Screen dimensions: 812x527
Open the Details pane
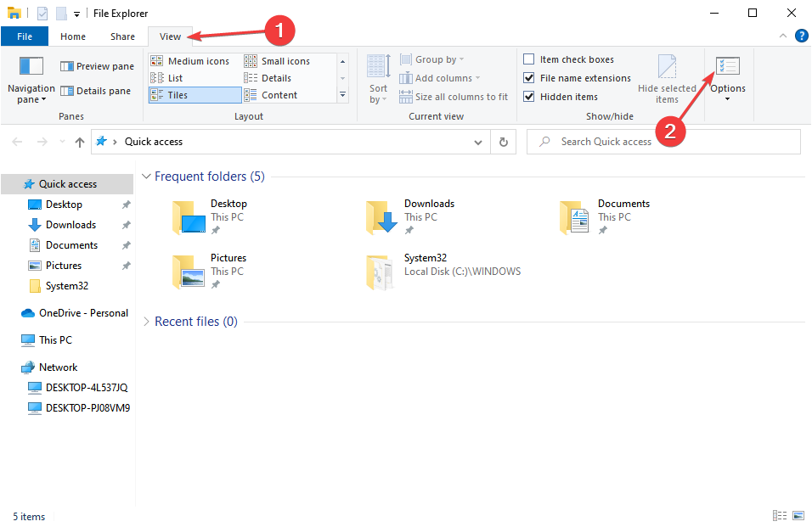point(95,90)
